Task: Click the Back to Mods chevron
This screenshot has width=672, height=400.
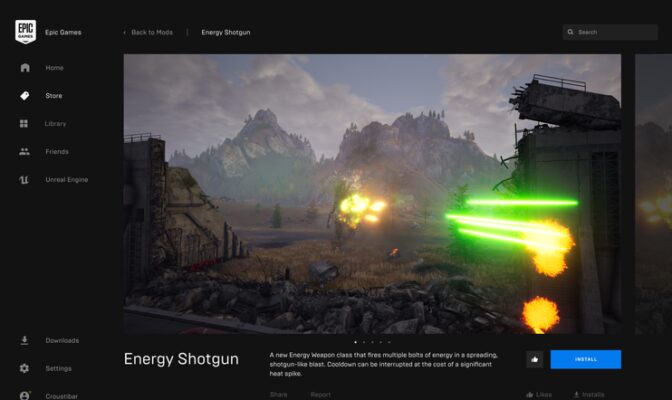Action: 125,32
